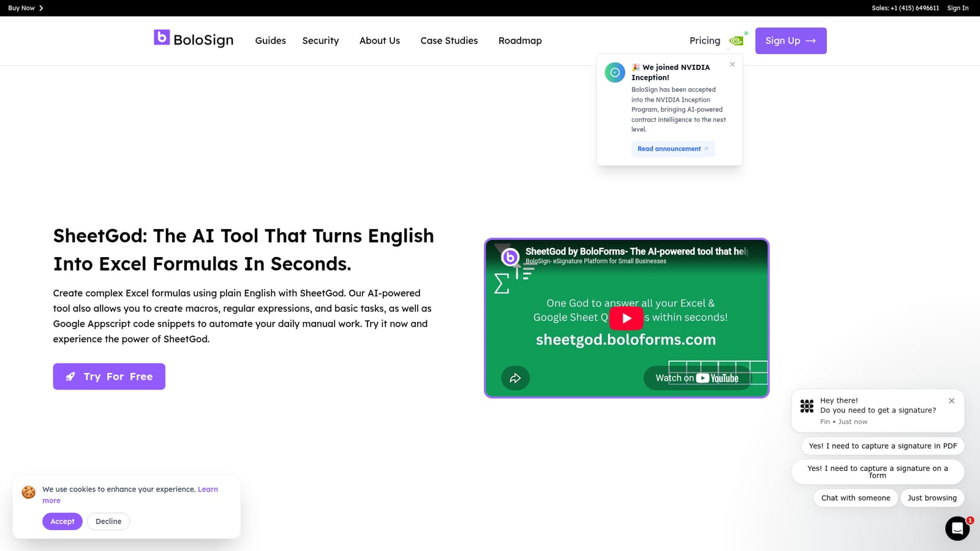The width and height of the screenshot is (980, 551).
Task: Click Sign In in the top bar
Action: click(x=958, y=8)
